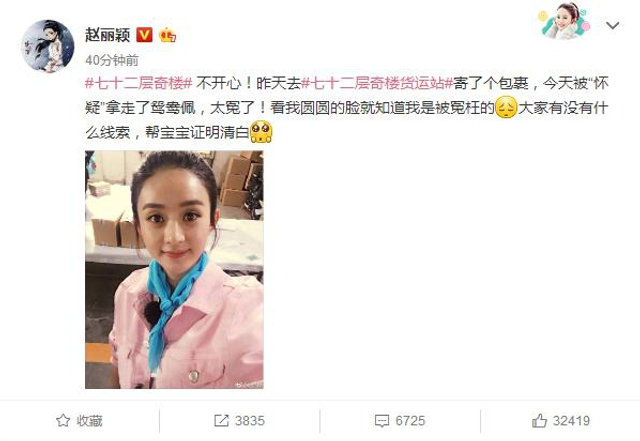This screenshot has height=441, width=640.
Task: Open the post options chevron menu
Action: tap(613, 26)
